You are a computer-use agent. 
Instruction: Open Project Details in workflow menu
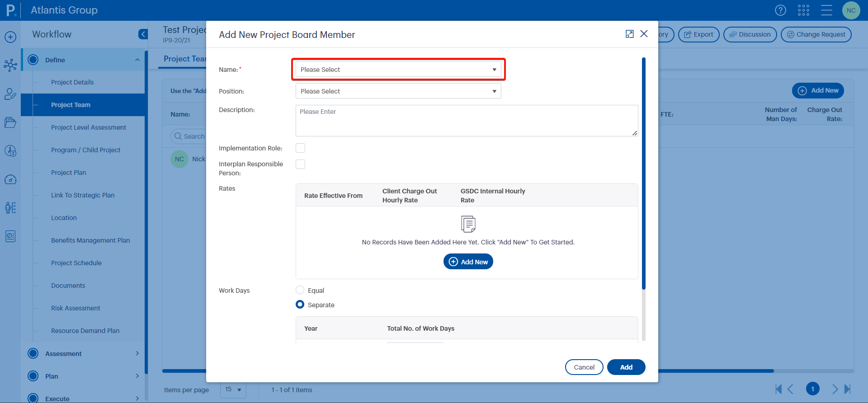72,82
